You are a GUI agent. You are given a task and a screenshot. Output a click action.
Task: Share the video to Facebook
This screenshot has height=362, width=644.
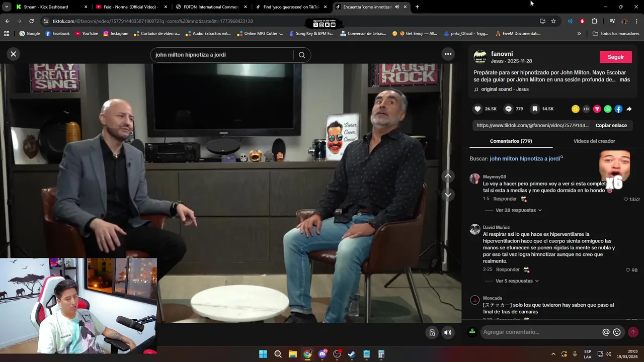618,109
